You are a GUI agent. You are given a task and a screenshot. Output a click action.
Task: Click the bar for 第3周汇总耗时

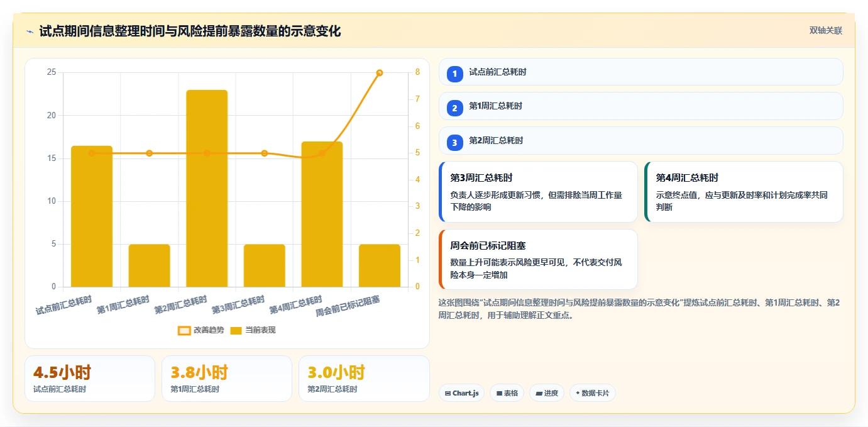tap(265, 265)
